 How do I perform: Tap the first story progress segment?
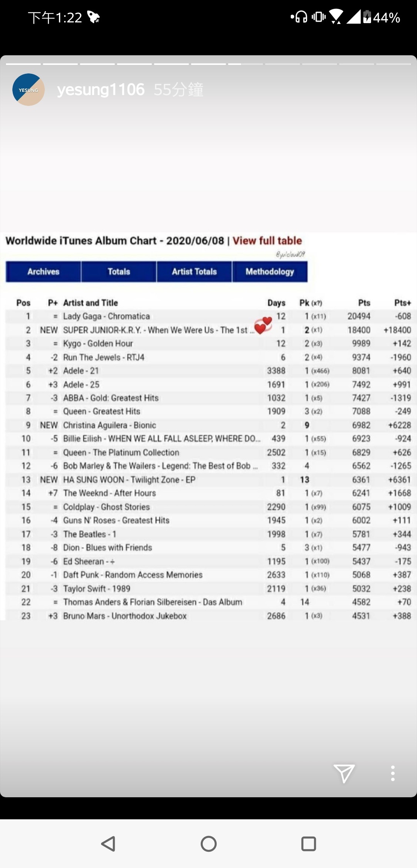pos(23,64)
